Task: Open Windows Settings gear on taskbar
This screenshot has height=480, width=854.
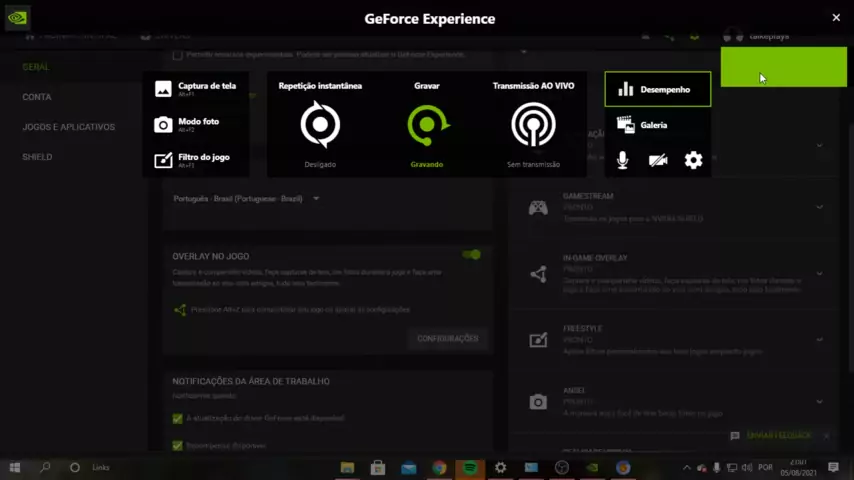Action: click(x=501, y=467)
